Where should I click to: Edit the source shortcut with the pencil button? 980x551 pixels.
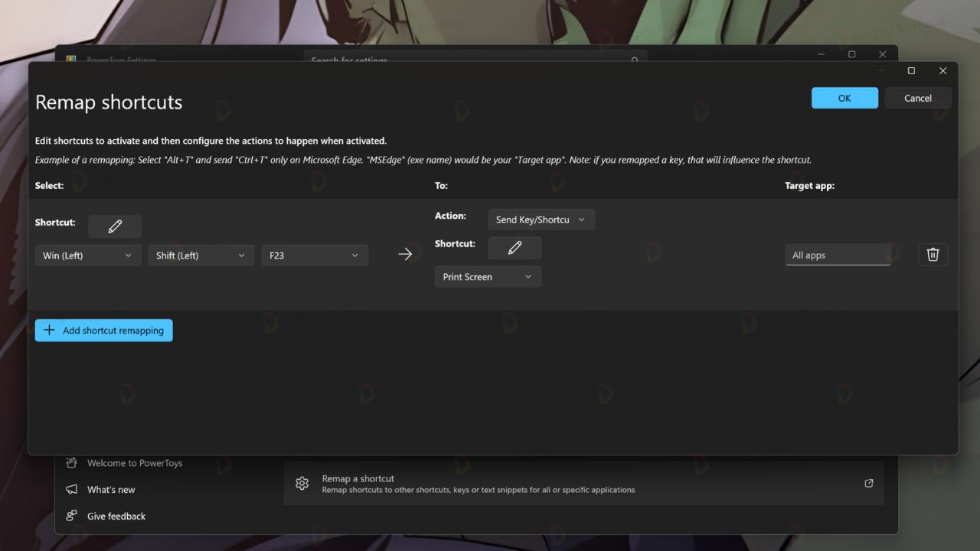(x=115, y=226)
